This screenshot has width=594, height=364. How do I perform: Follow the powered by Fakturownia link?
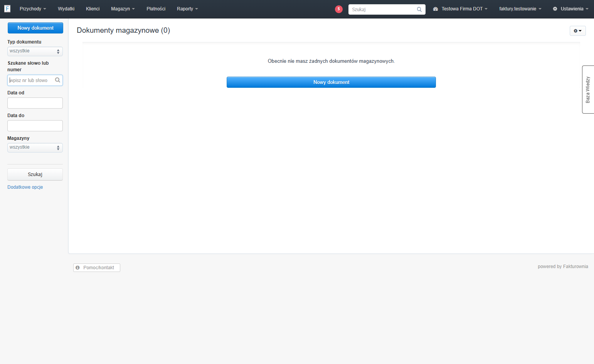coord(563,267)
